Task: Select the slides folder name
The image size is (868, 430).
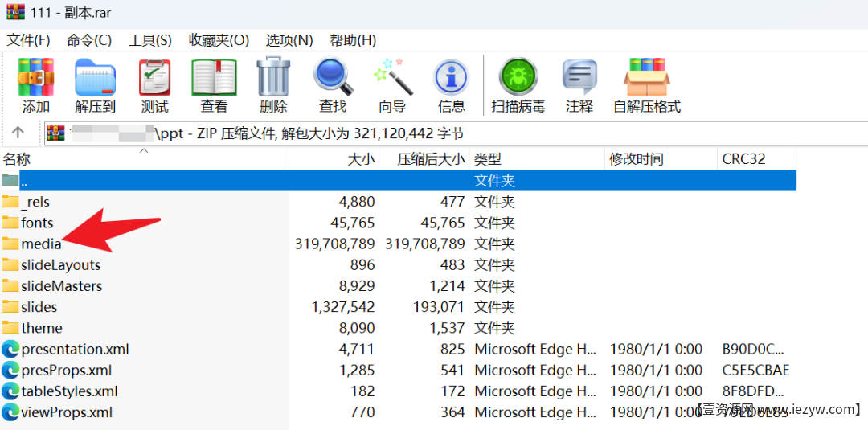Action: pyautogui.click(x=39, y=306)
